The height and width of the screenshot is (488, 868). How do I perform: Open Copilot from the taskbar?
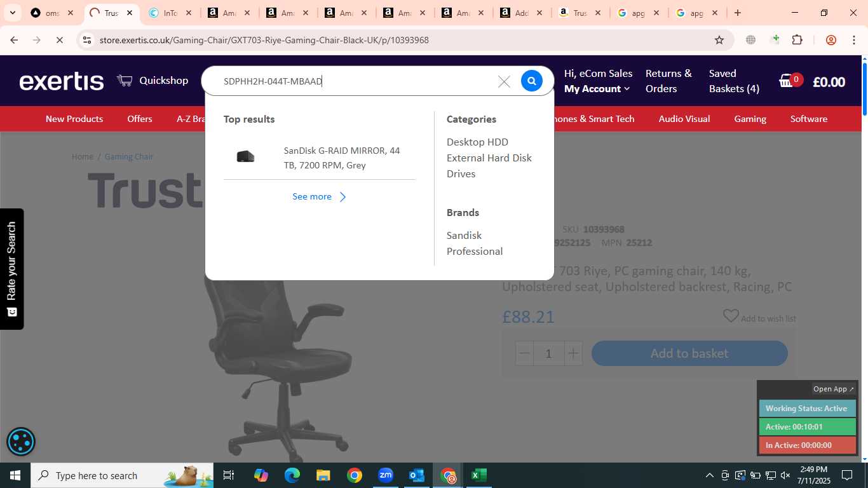261,475
